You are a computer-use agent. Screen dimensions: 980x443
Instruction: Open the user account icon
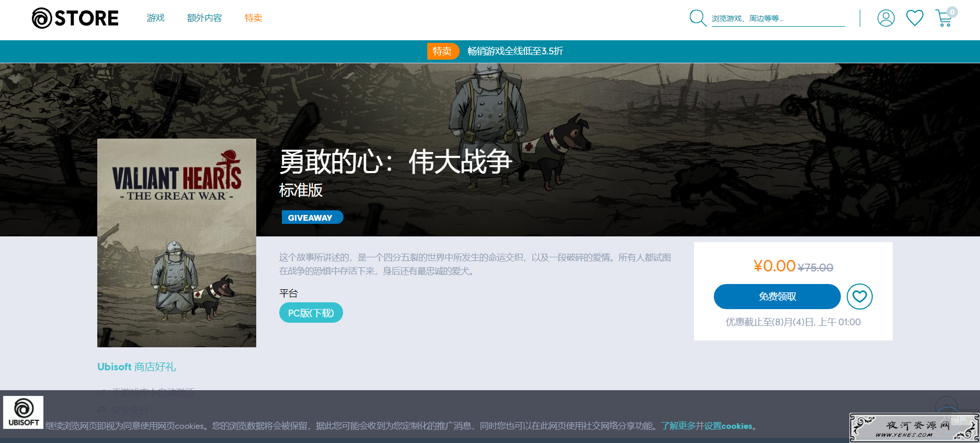pyautogui.click(x=886, y=18)
